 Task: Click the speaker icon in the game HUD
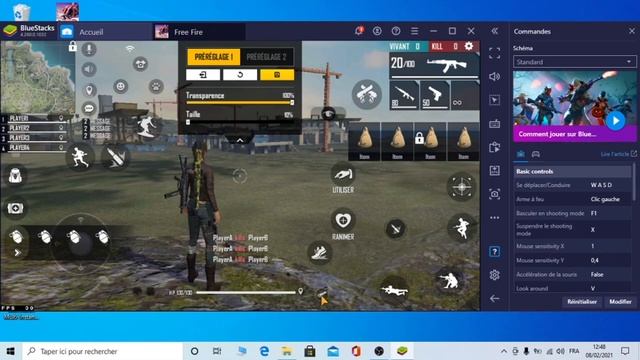(x=89, y=69)
